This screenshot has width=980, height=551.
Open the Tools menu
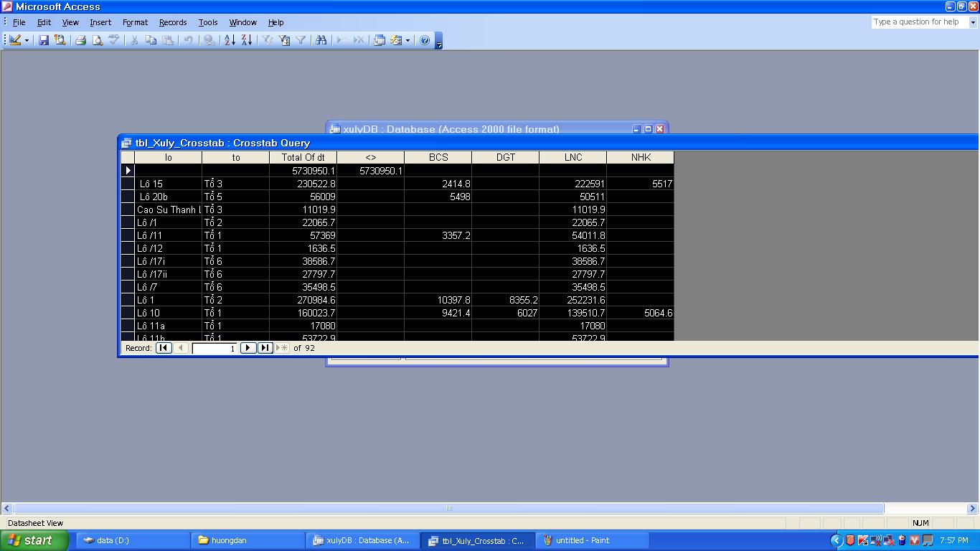pyautogui.click(x=208, y=22)
